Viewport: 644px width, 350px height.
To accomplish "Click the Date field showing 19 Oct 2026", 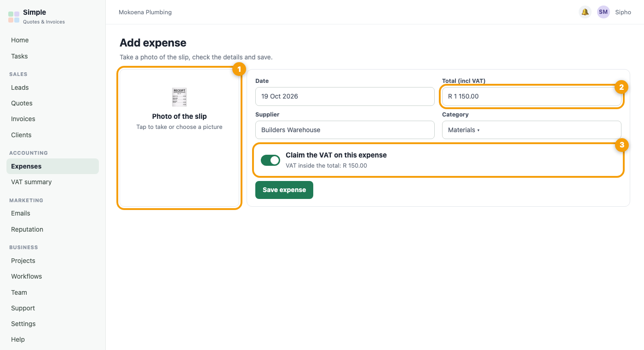I will pyautogui.click(x=345, y=96).
